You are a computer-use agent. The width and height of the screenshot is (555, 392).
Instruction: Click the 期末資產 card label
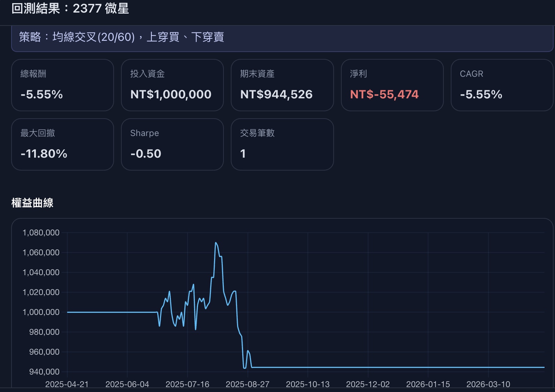click(x=257, y=74)
